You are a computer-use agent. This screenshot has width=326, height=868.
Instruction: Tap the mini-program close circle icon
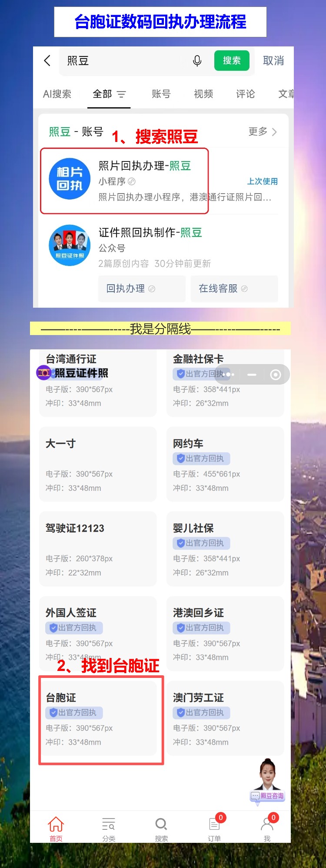coord(276,375)
